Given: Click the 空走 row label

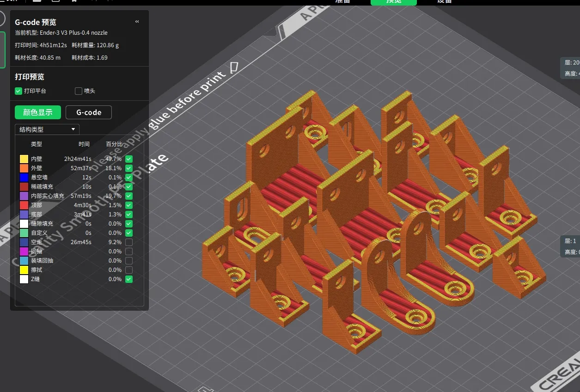Looking at the screenshot, I should [x=37, y=242].
